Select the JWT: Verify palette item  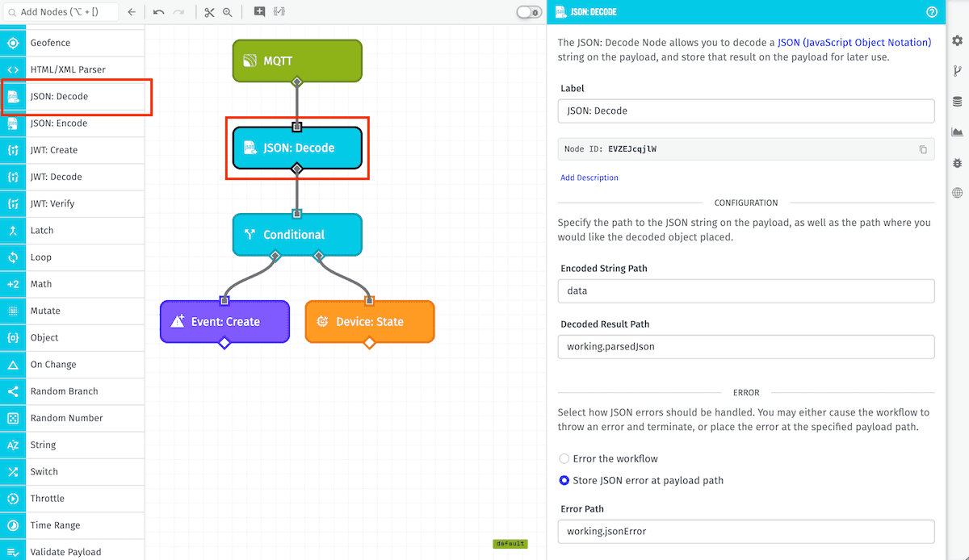[52, 203]
